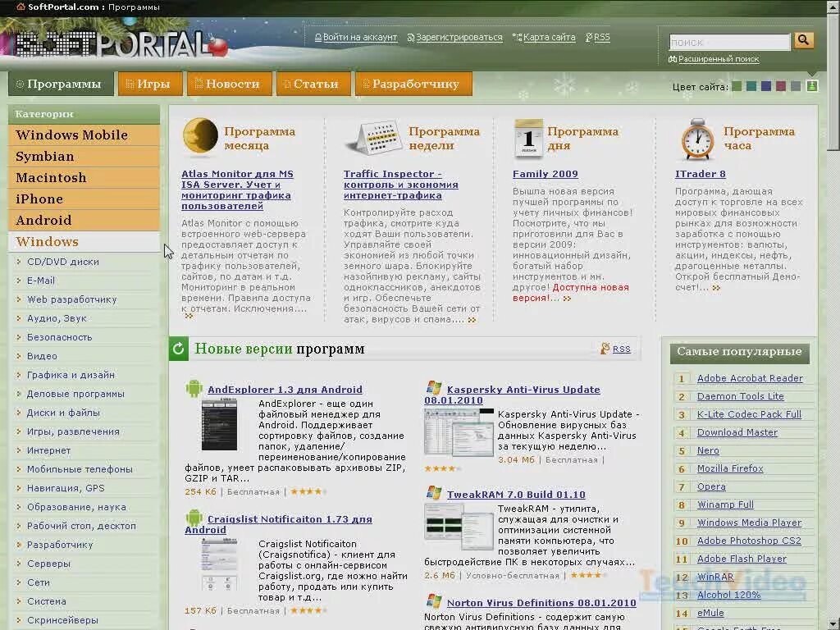Select the Windows Mobile category
This screenshot has width=840, height=630.
pos(84,135)
